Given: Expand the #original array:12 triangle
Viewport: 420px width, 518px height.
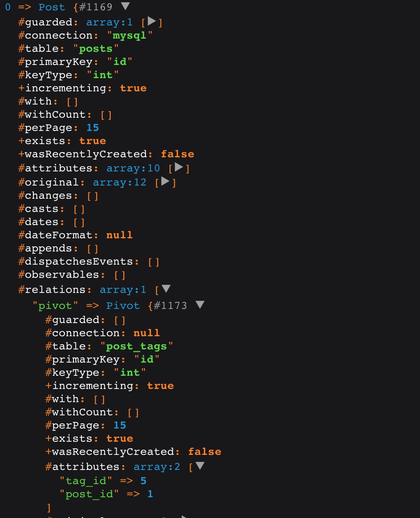Looking at the screenshot, I should (165, 181).
